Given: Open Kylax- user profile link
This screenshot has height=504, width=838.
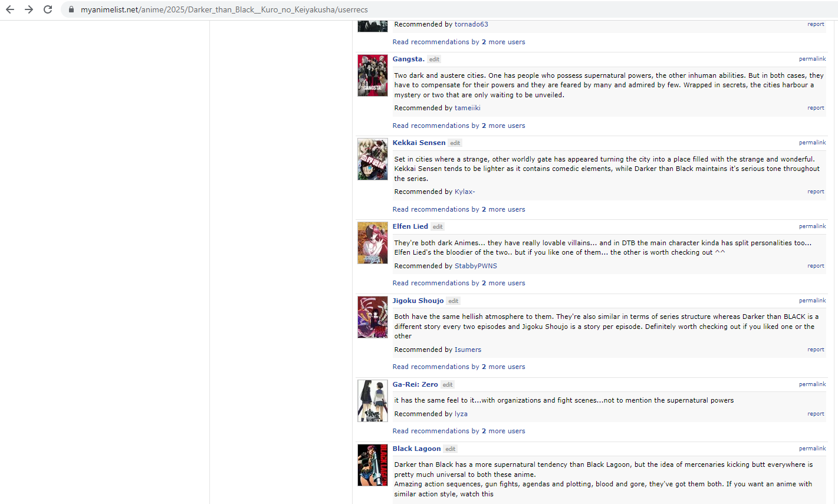Looking at the screenshot, I should point(464,192).
